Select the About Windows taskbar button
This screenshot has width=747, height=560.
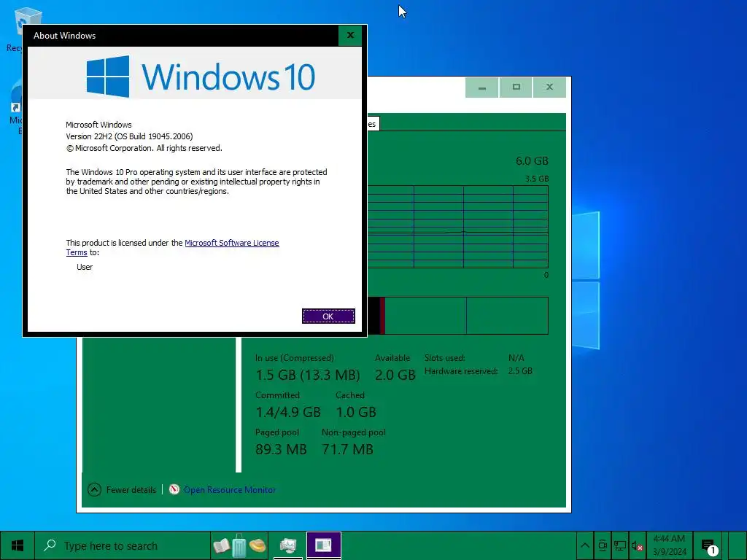pos(323,545)
